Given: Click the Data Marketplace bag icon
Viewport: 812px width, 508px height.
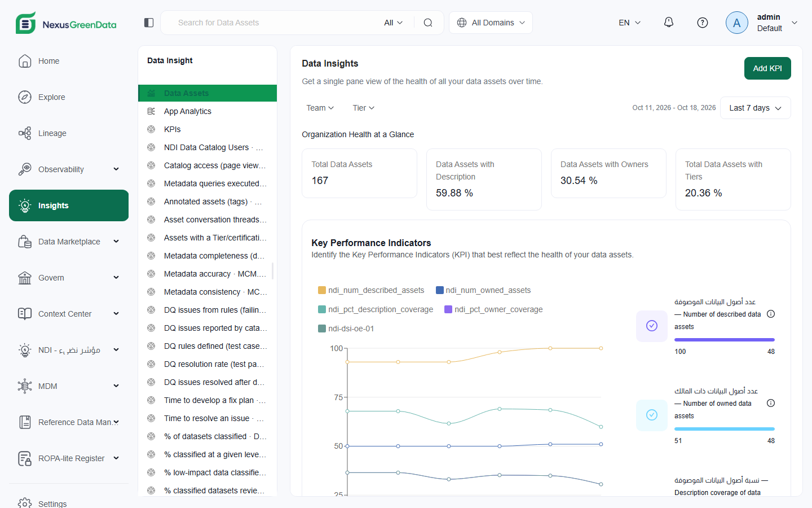Looking at the screenshot, I should [x=25, y=242].
